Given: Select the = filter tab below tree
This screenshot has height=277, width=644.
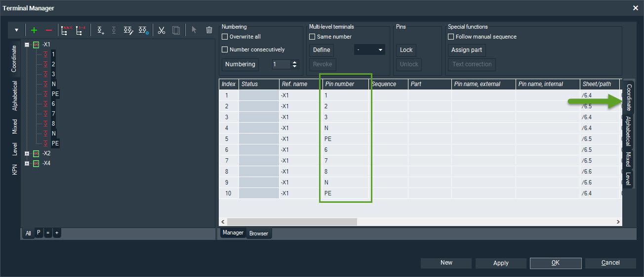Looking at the screenshot, I should click(48, 232).
